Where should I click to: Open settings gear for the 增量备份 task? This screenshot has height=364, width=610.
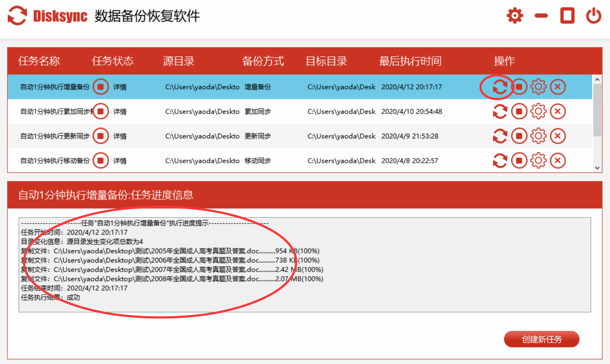(538, 87)
